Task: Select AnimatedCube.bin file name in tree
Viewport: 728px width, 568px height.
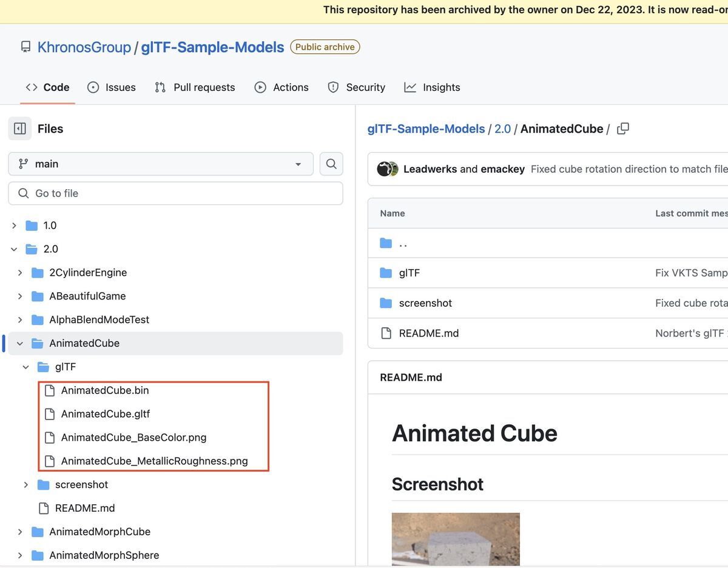Action: [x=105, y=390]
